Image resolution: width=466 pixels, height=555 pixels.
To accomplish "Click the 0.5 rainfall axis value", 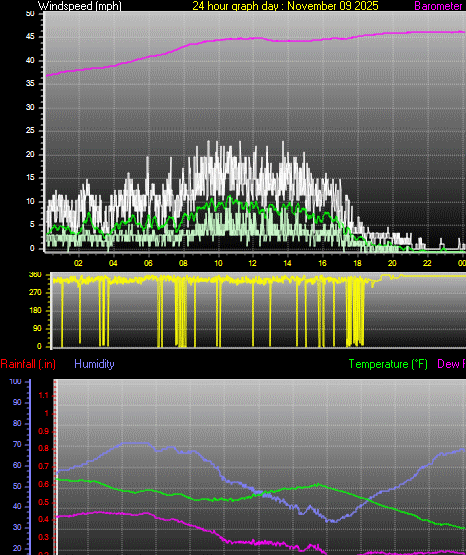I will (43, 502).
